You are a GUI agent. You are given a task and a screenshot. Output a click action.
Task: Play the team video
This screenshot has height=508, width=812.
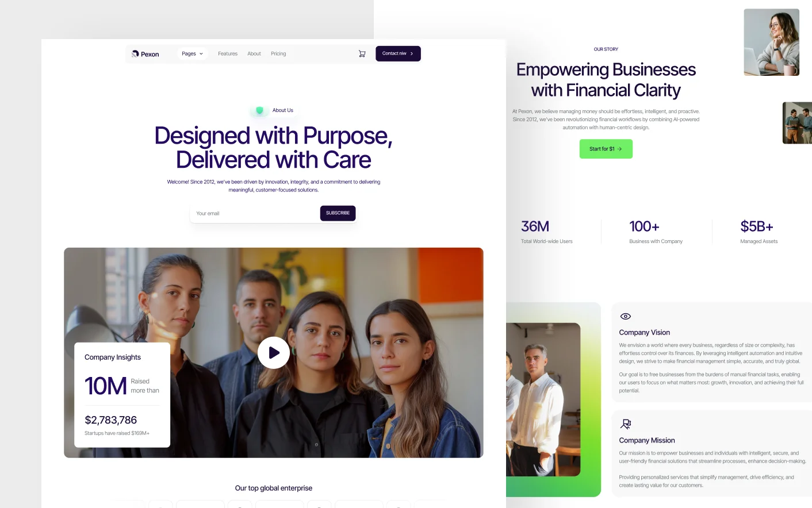click(x=274, y=353)
